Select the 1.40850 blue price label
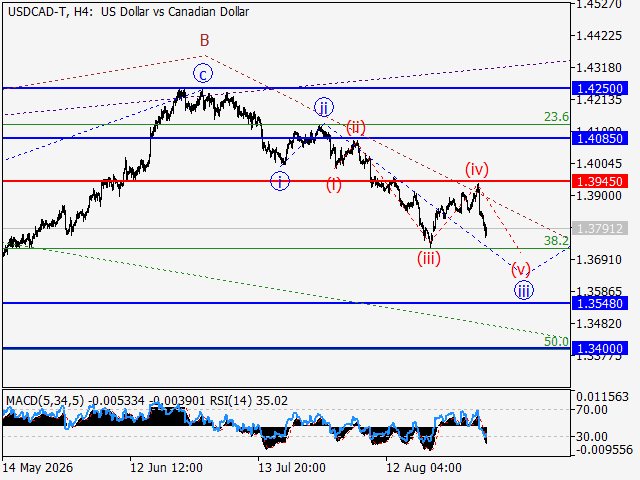Viewport: 640px width, 480px height. coord(600,138)
